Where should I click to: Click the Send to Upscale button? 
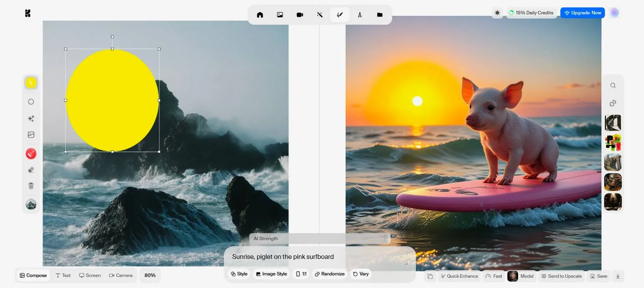pos(561,276)
